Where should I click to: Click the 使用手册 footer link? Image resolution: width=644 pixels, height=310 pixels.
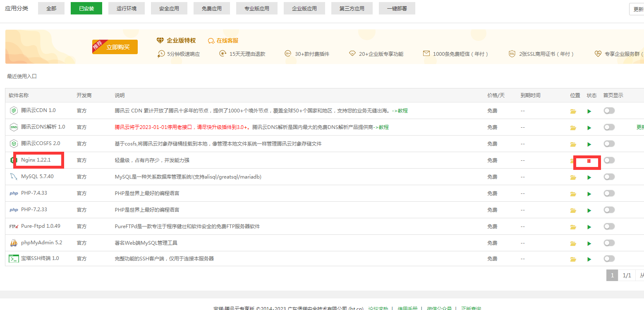[x=407, y=308]
